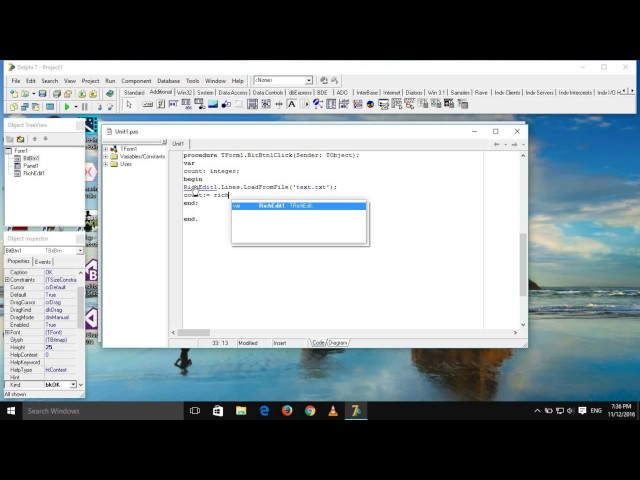Click the View Unit toolbar icon

point(14,107)
